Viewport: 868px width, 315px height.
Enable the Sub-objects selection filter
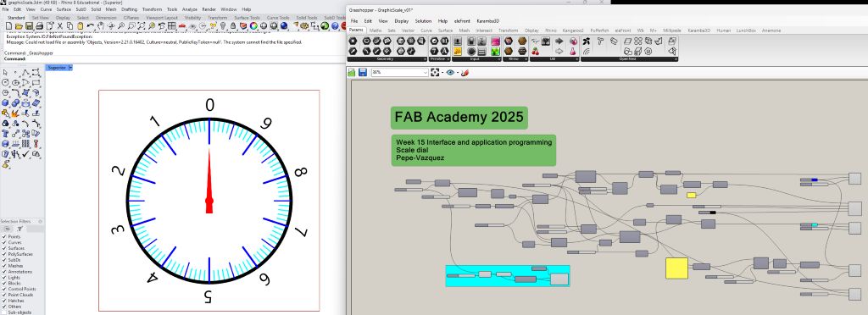coord(4,312)
